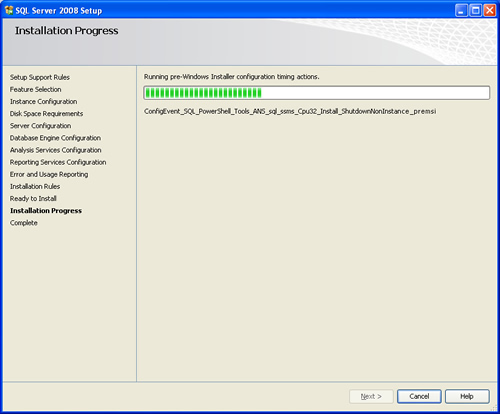Close the SQL Server 2008 Setup window
Screen dimensions: 500x414
(490, 11)
